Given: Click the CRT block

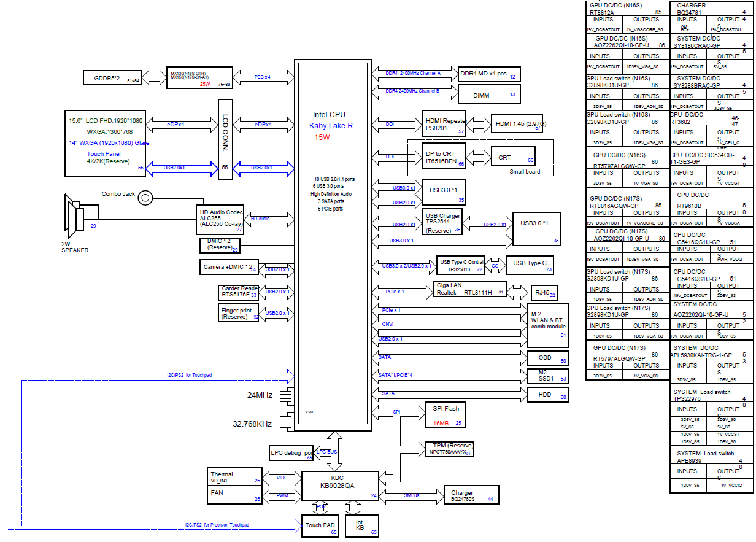Looking at the screenshot, I should click(513, 157).
